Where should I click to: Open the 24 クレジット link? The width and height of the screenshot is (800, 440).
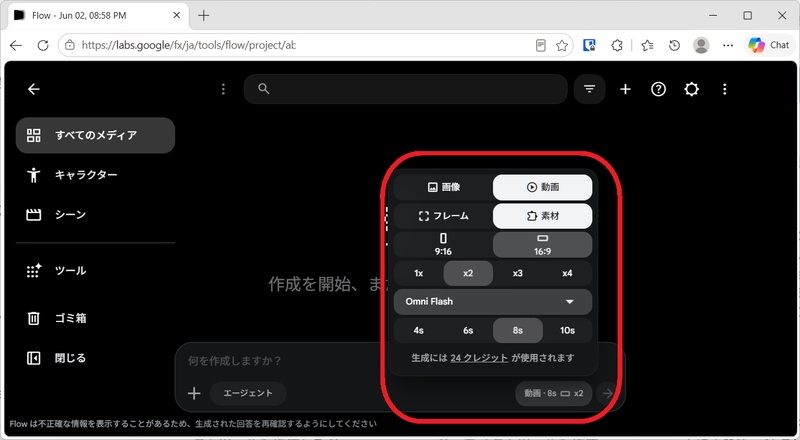coord(479,358)
